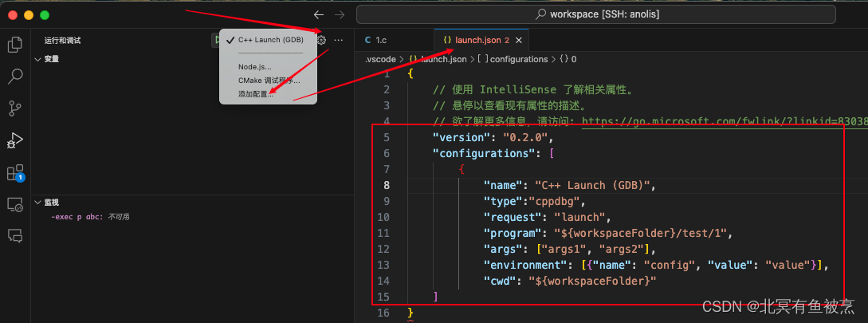Viewport: 868px width, 323px height.
Task: Open the chat icon in activity bar
Action: tap(15, 236)
